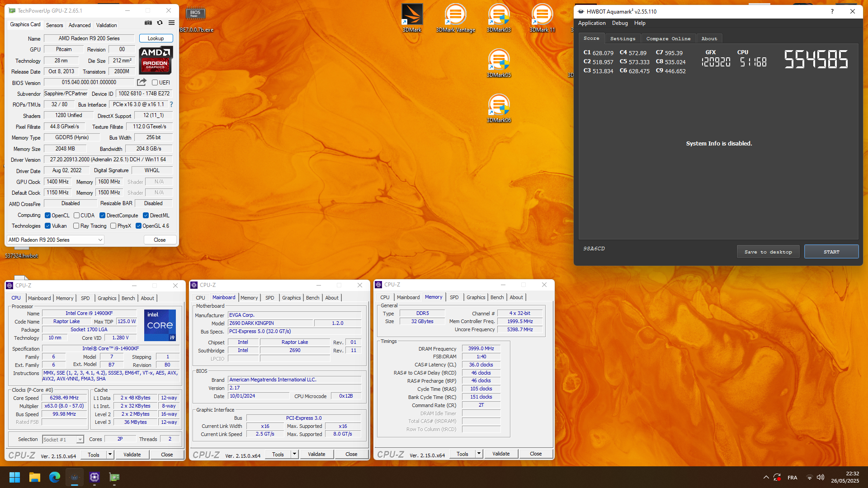
Task: Open the Bus Interface question mark help
Action: tap(171, 104)
